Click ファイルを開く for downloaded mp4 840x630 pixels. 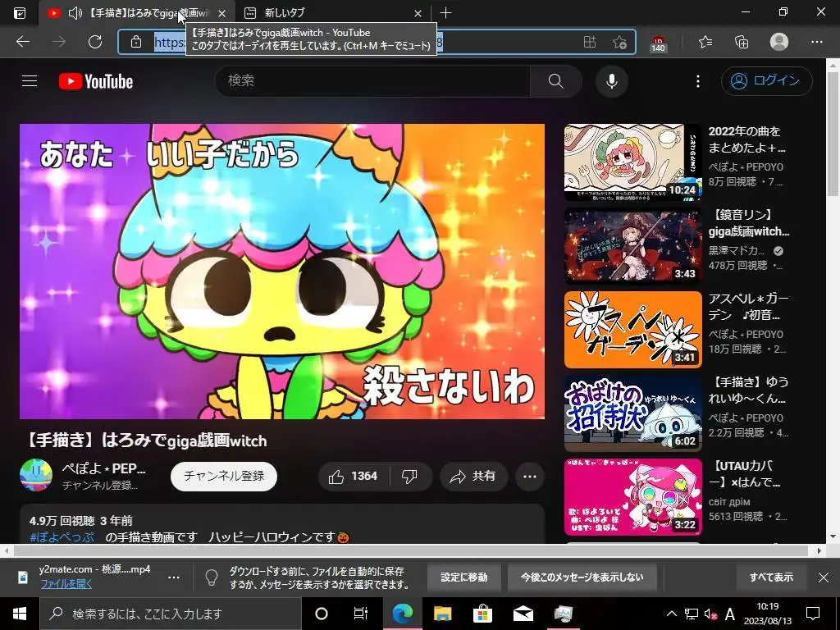[66, 584]
